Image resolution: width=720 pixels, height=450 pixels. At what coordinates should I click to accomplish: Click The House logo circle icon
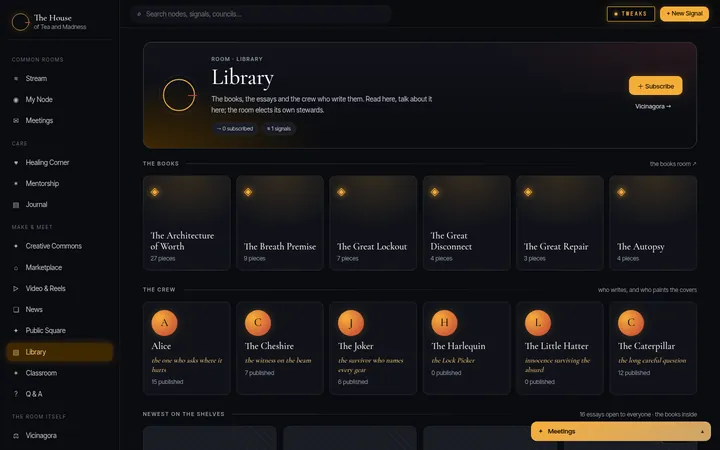(21, 22)
